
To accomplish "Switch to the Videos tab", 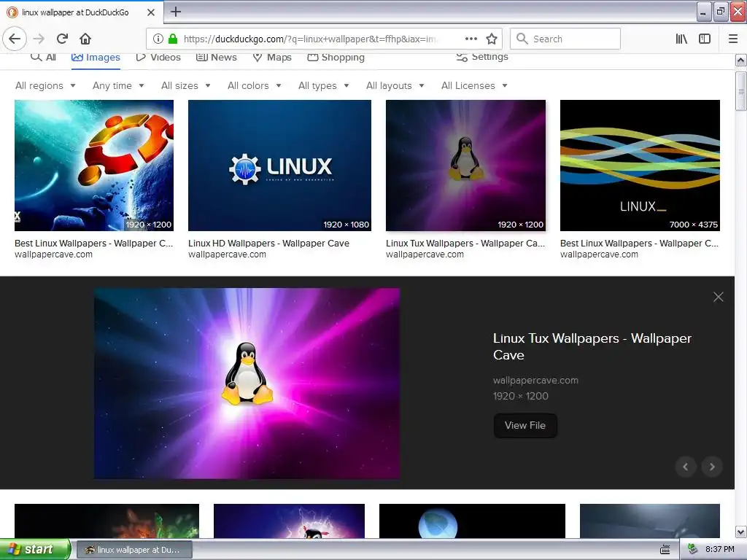I will [158, 57].
